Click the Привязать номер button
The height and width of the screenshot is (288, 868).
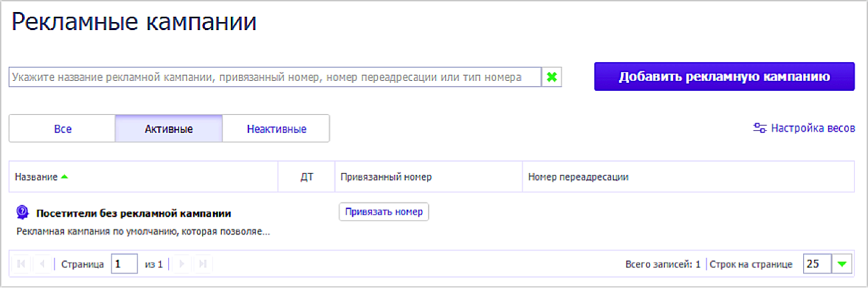coord(383,212)
